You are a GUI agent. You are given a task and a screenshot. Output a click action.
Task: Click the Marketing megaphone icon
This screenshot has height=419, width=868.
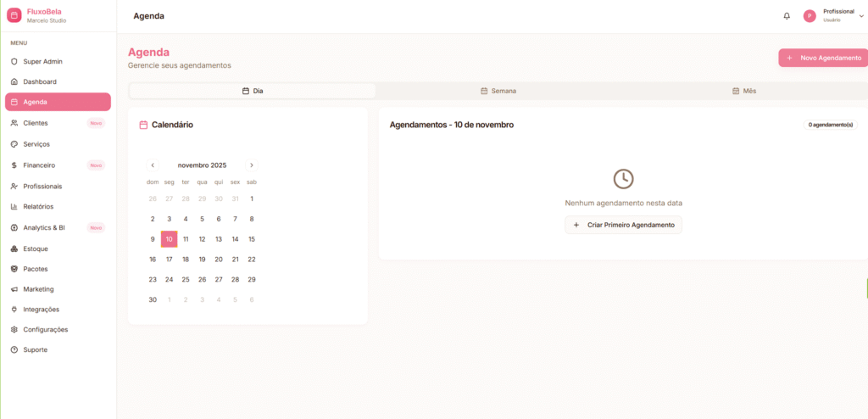coord(14,289)
